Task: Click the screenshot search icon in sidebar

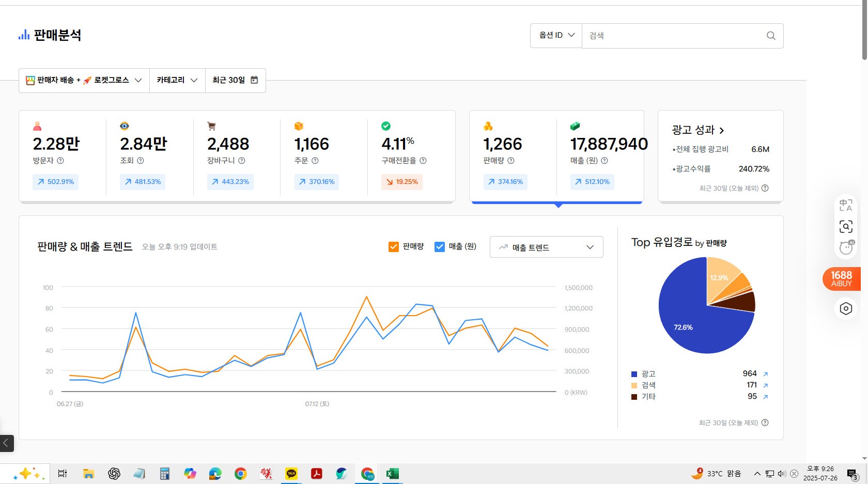Action: tap(846, 226)
